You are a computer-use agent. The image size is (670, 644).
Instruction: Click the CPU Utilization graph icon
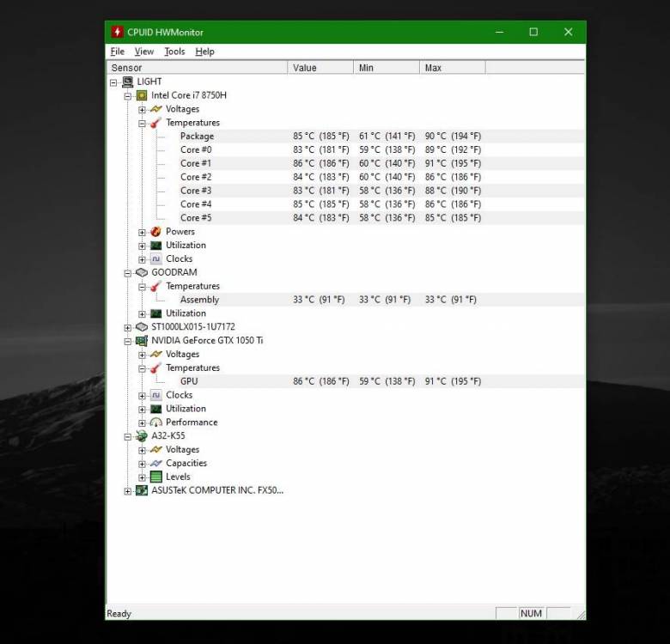[x=156, y=245]
